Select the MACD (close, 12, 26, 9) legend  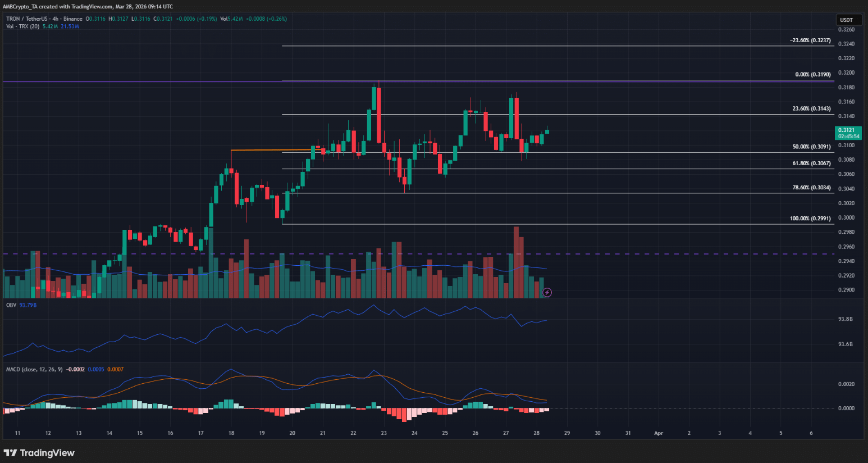click(34, 369)
